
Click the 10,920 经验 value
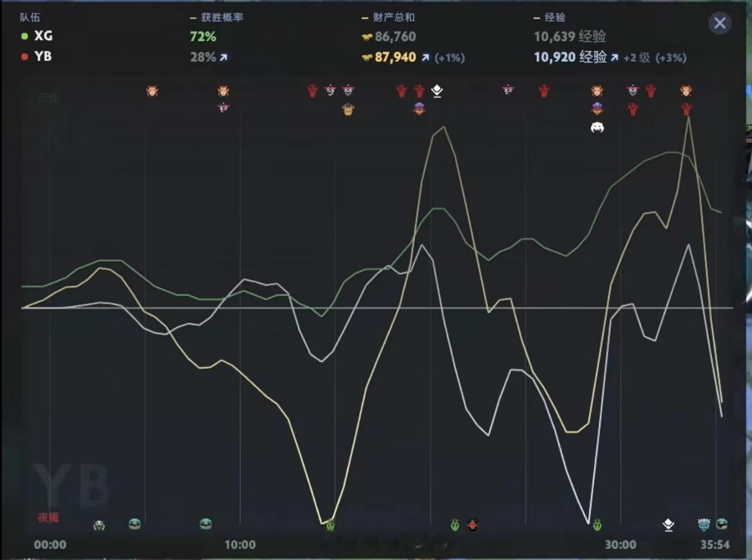570,57
